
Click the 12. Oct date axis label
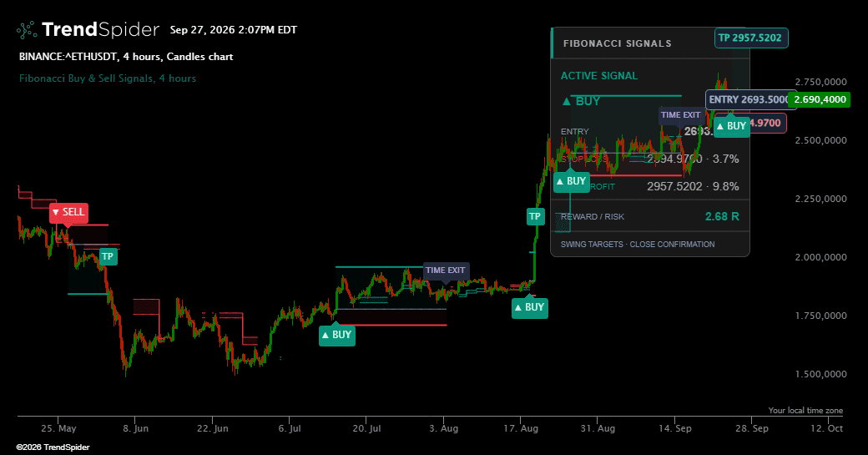click(x=826, y=428)
